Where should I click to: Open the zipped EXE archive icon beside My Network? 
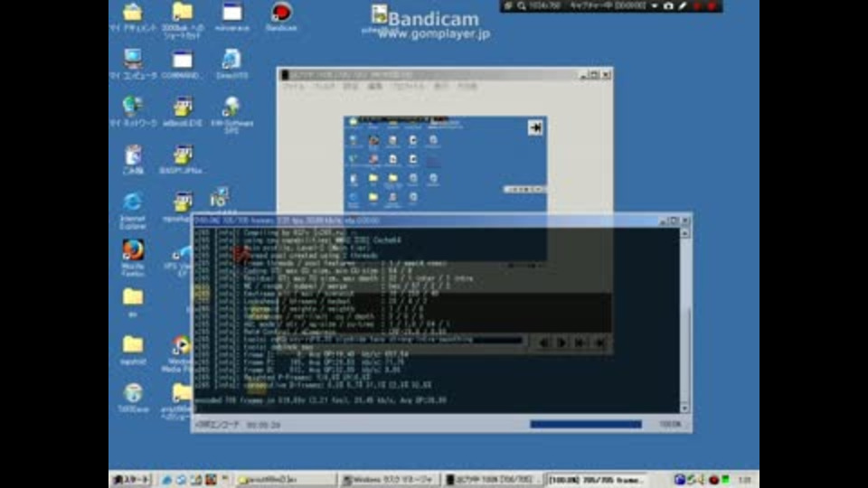click(182, 107)
